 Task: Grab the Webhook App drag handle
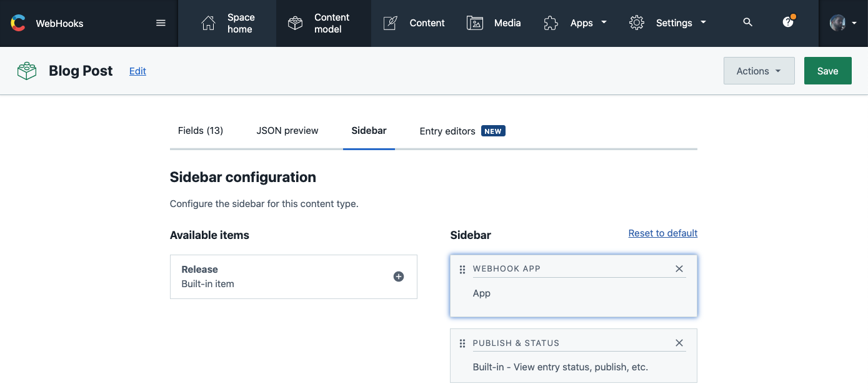point(462,270)
